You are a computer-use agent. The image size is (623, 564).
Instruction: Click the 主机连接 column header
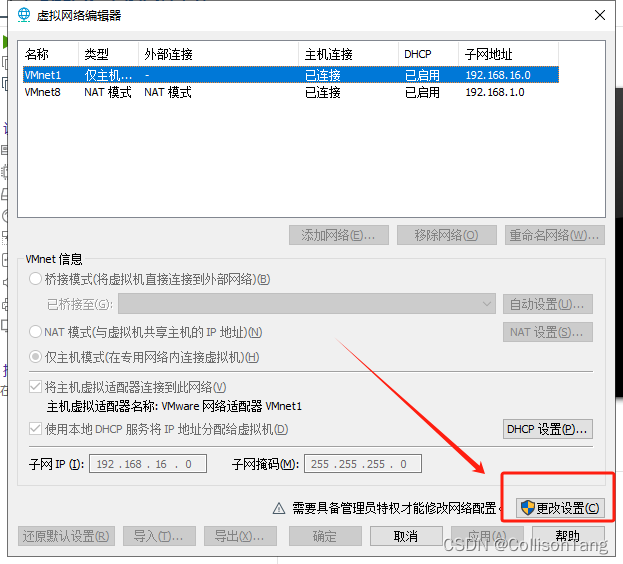point(348,54)
